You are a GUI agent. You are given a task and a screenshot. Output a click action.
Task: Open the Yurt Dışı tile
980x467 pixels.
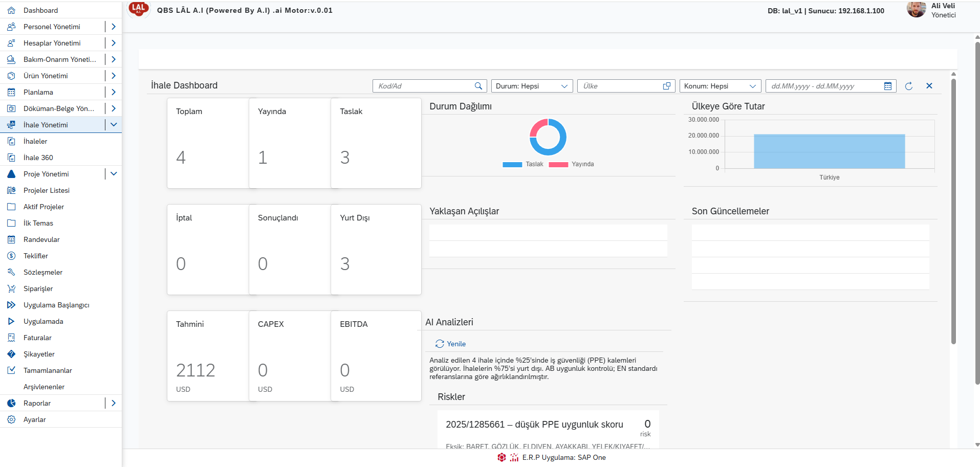click(376, 250)
